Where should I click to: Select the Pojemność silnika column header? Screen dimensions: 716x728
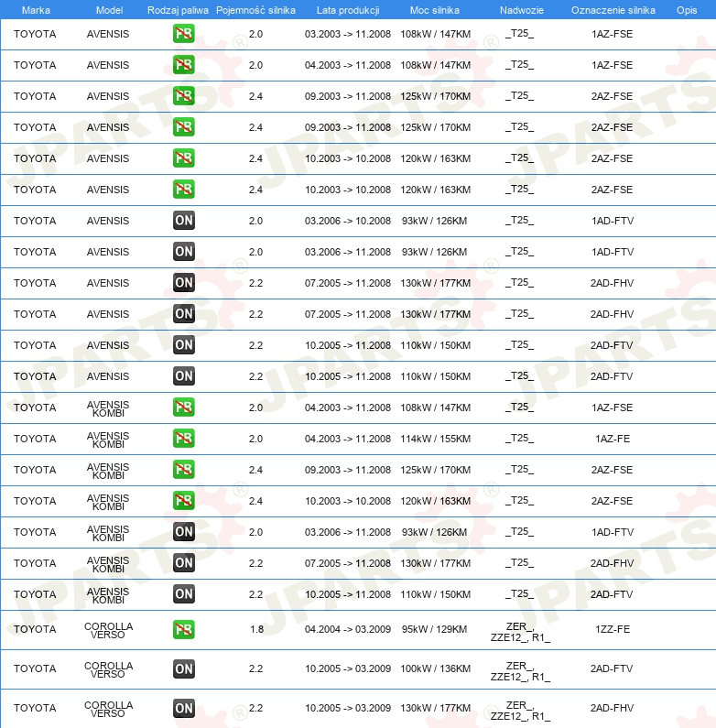(255, 10)
